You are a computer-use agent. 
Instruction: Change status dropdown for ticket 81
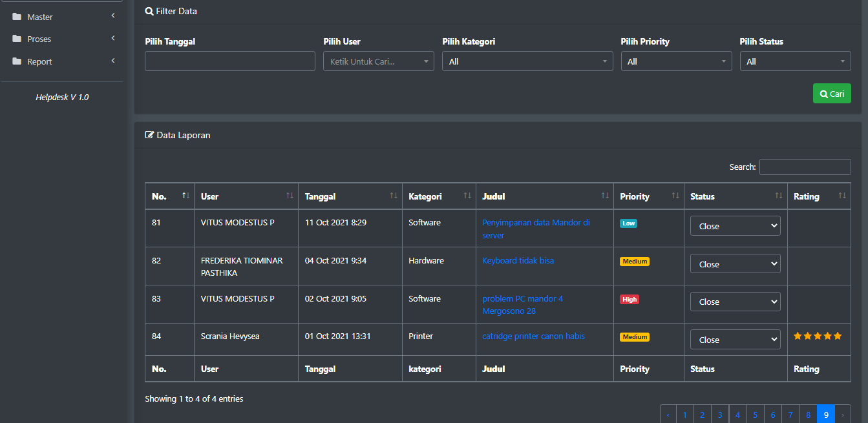[735, 227]
